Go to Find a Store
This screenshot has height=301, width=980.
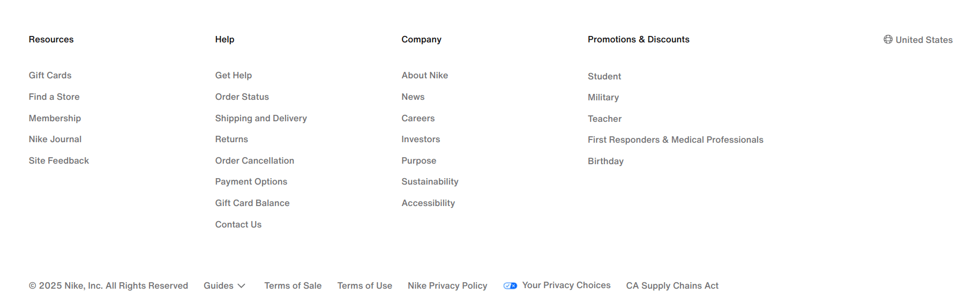[x=54, y=97]
